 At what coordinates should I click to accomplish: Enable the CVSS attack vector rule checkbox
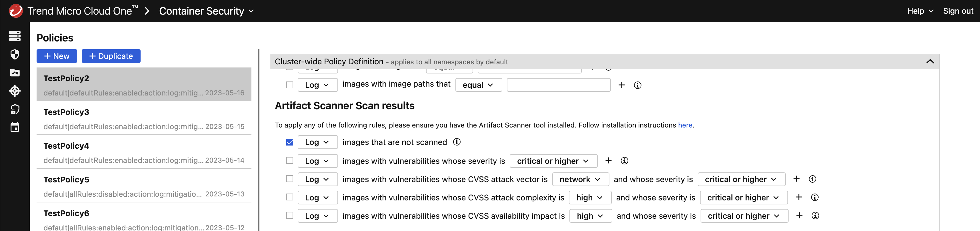(289, 179)
